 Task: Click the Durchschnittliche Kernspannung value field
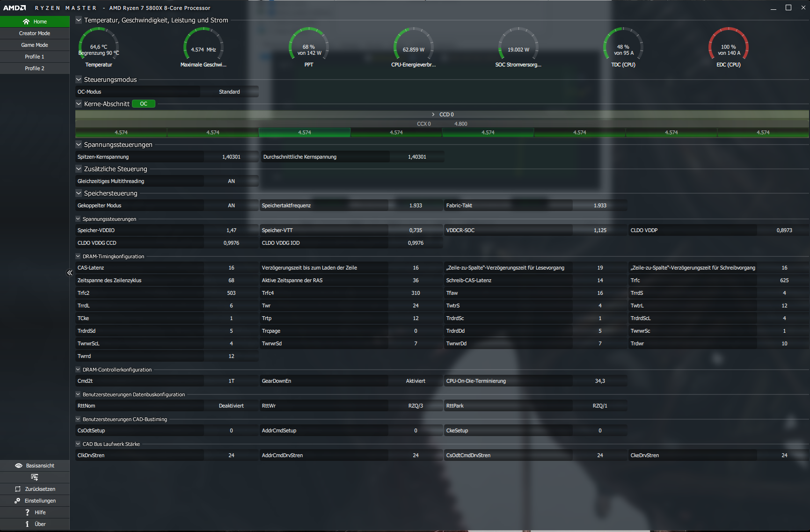coord(417,157)
